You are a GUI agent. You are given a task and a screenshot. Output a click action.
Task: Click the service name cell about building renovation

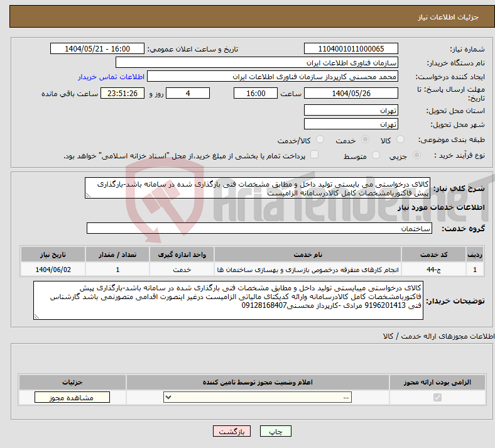tap(308, 270)
